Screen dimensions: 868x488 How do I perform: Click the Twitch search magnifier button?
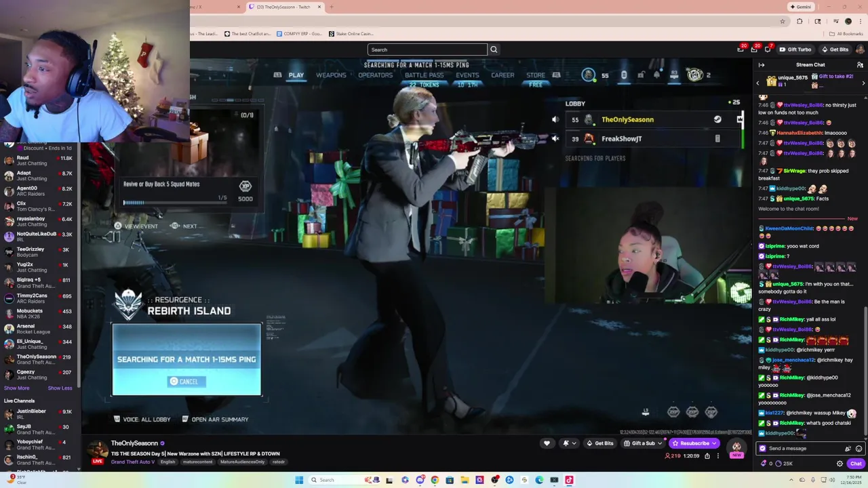(x=494, y=49)
